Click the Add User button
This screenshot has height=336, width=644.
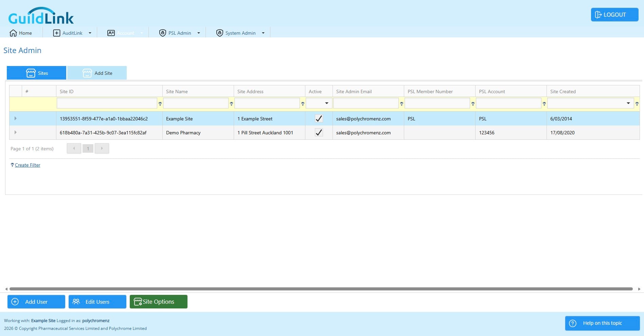[x=36, y=302]
